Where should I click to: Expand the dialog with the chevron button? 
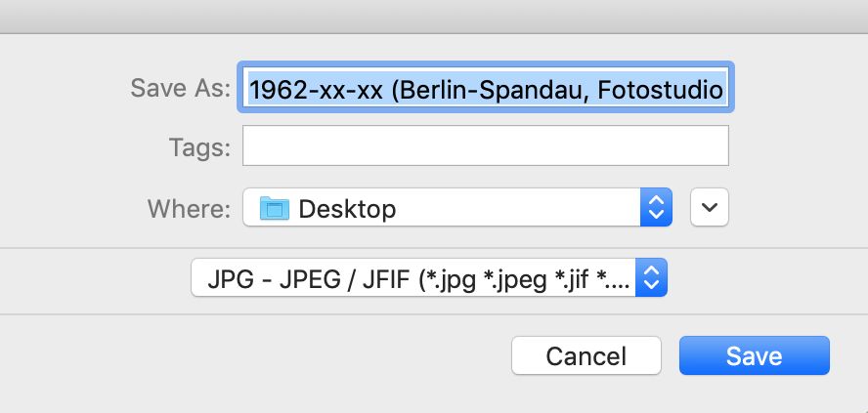[710, 207]
